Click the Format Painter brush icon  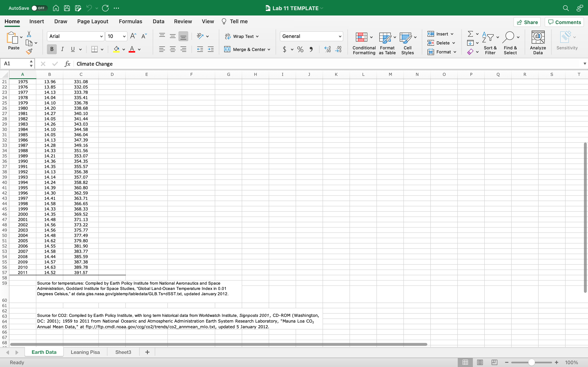[29, 51]
